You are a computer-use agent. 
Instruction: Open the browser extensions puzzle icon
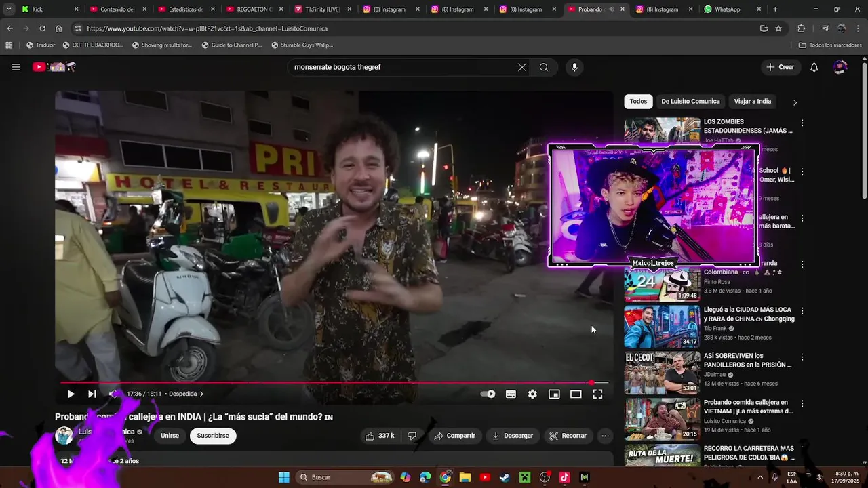tap(802, 28)
